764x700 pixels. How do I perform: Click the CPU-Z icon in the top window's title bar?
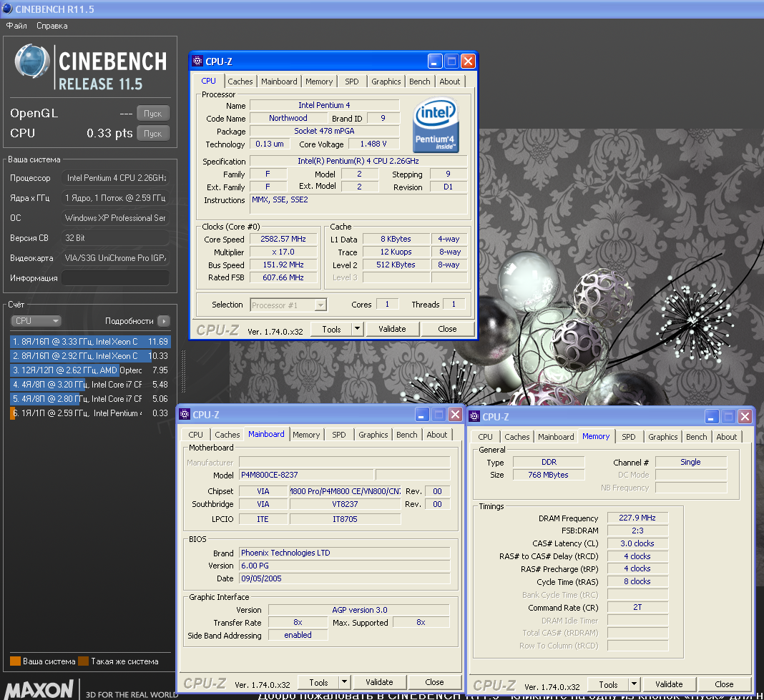(197, 61)
